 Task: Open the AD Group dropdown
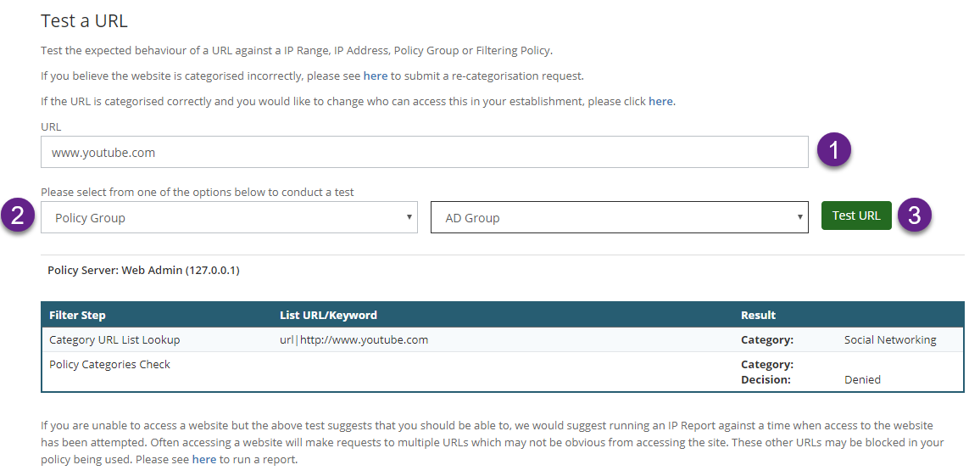[619, 217]
